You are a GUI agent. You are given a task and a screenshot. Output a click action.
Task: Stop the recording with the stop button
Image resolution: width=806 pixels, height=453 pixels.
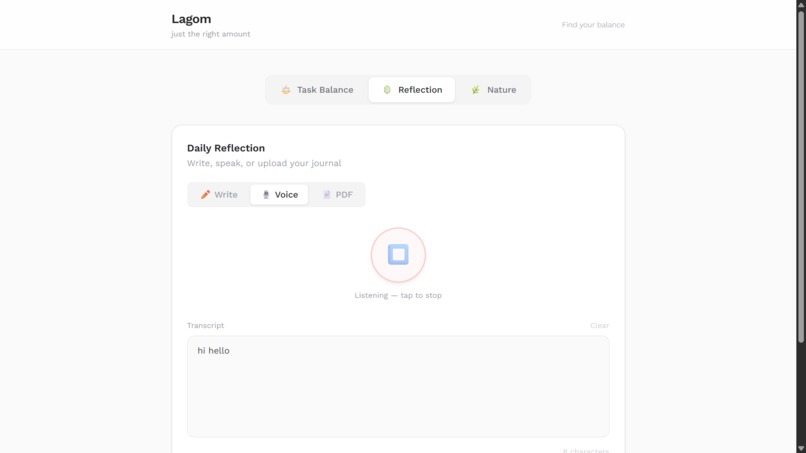(398, 255)
